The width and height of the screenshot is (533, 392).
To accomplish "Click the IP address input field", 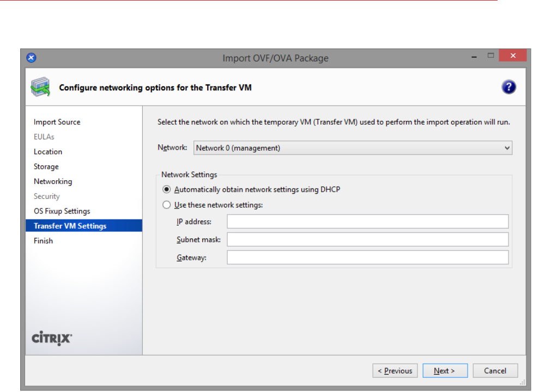I will pos(367,222).
